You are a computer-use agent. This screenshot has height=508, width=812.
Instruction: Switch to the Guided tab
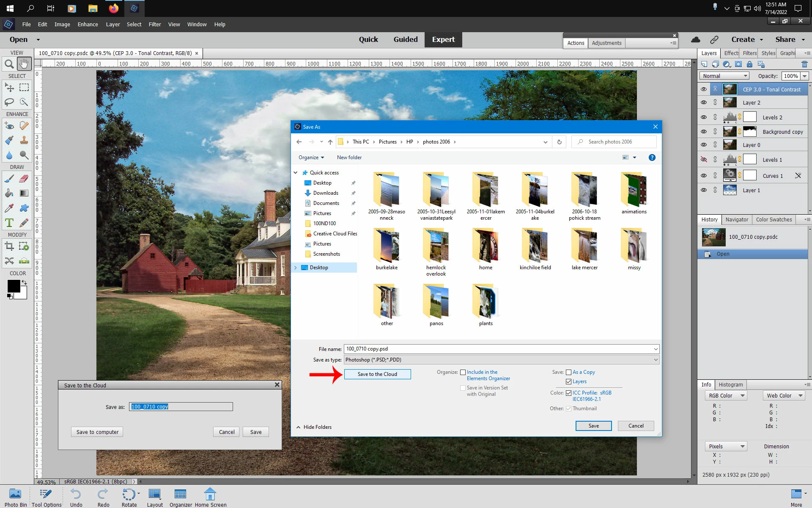click(x=405, y=39)
